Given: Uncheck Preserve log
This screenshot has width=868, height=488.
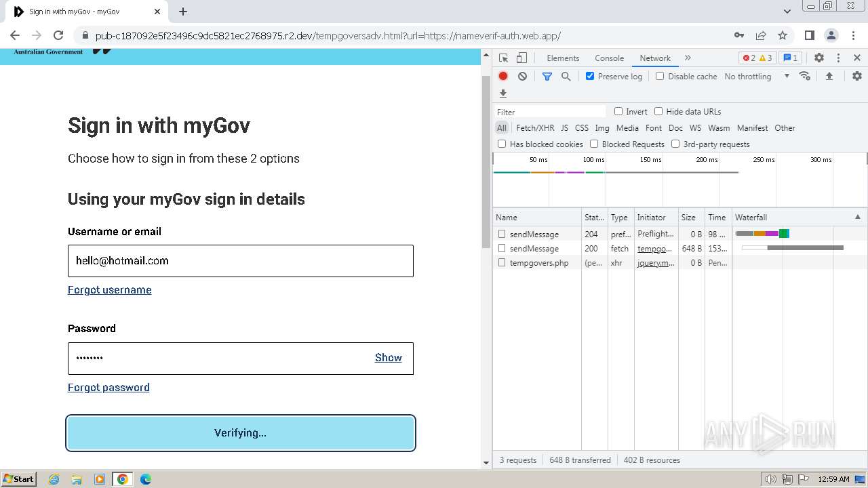Looking at the screenshot, I should (x=590, y=77).
